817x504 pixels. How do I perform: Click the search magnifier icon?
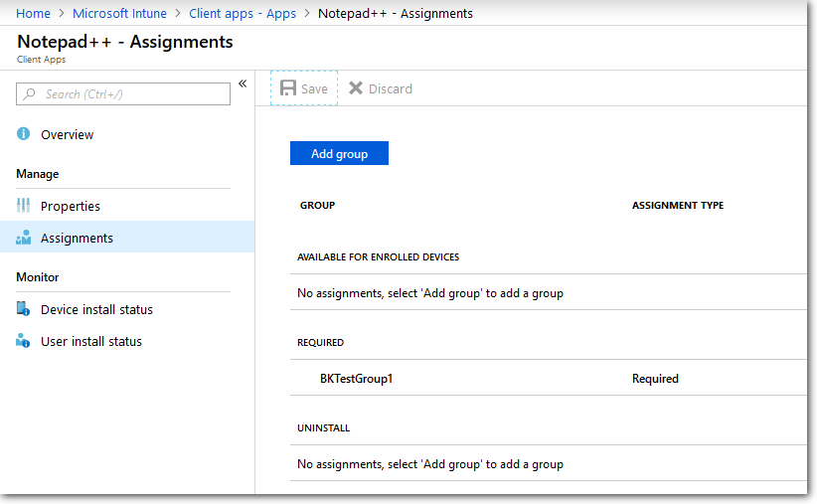31,94
